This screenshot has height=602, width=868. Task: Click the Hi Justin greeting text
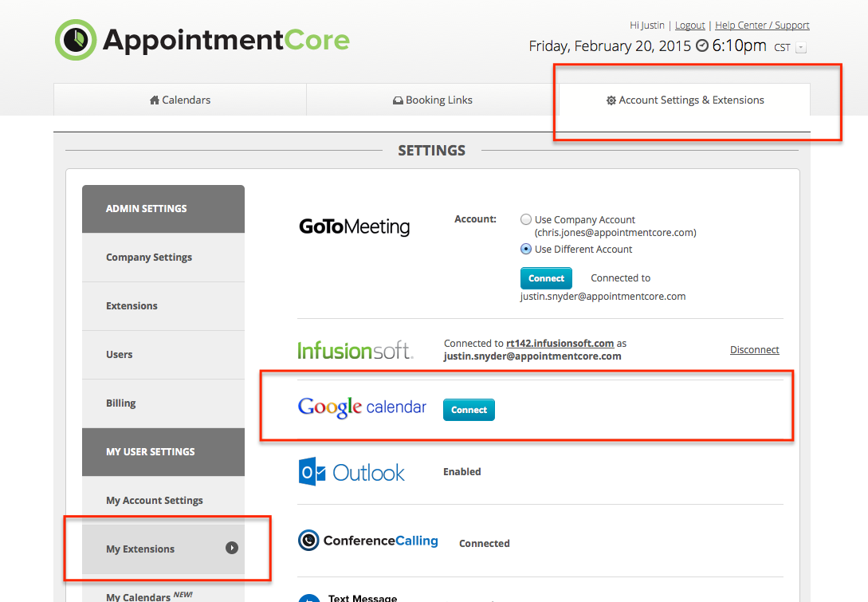point(646,26)
